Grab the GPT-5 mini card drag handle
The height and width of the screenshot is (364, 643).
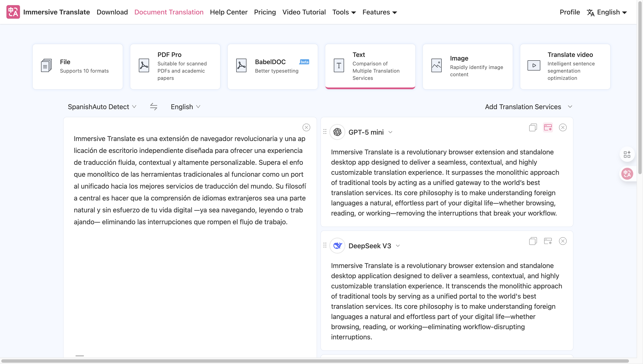tap(325, 132)
